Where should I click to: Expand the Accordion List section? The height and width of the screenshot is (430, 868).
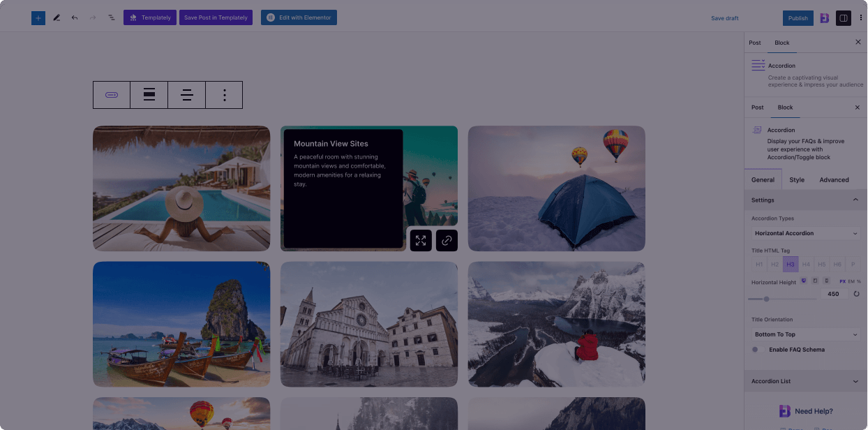click(x=805, y=381)
